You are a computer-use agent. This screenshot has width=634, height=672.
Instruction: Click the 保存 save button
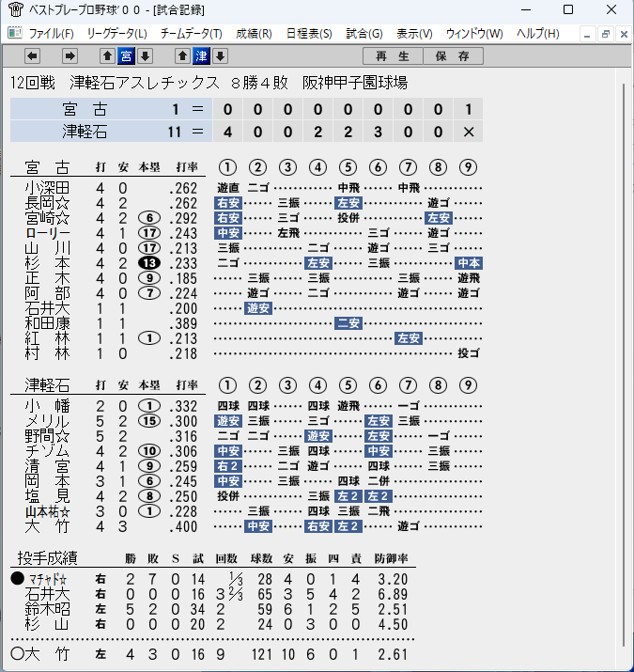click(x=454, y=56)
